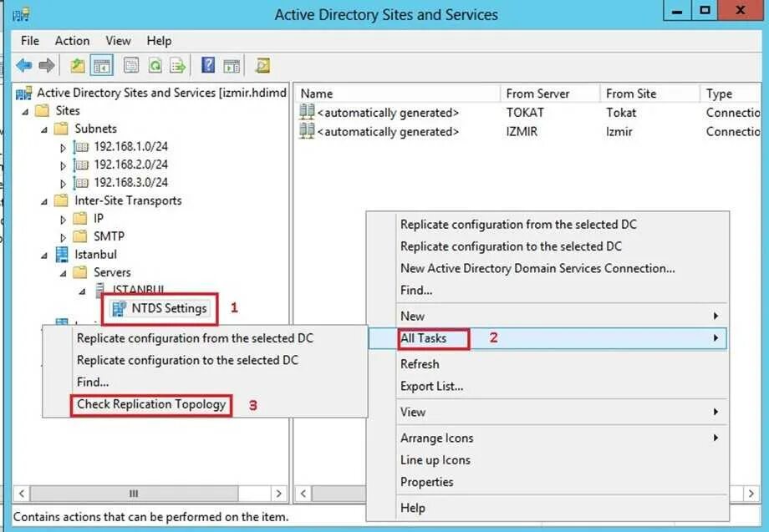Click the Servers folder icon
Screen dimensions: 769x532
(x=80, y=272)
